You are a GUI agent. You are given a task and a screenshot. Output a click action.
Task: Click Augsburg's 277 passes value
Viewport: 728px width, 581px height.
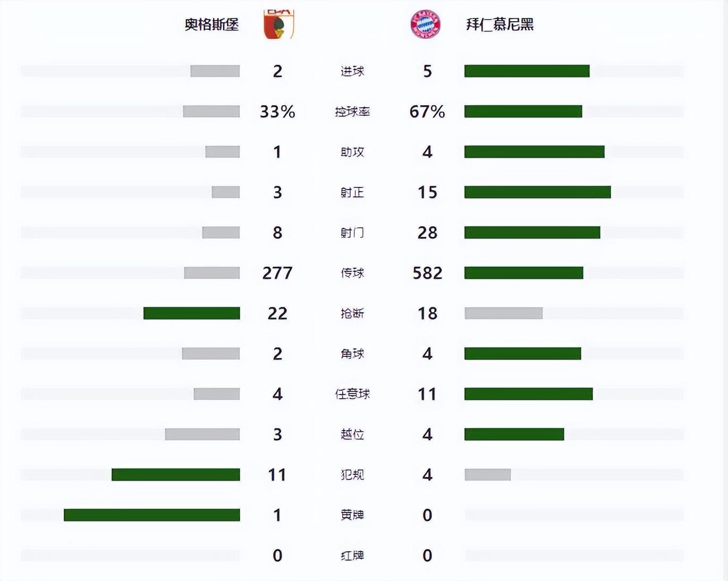(277, 273)
